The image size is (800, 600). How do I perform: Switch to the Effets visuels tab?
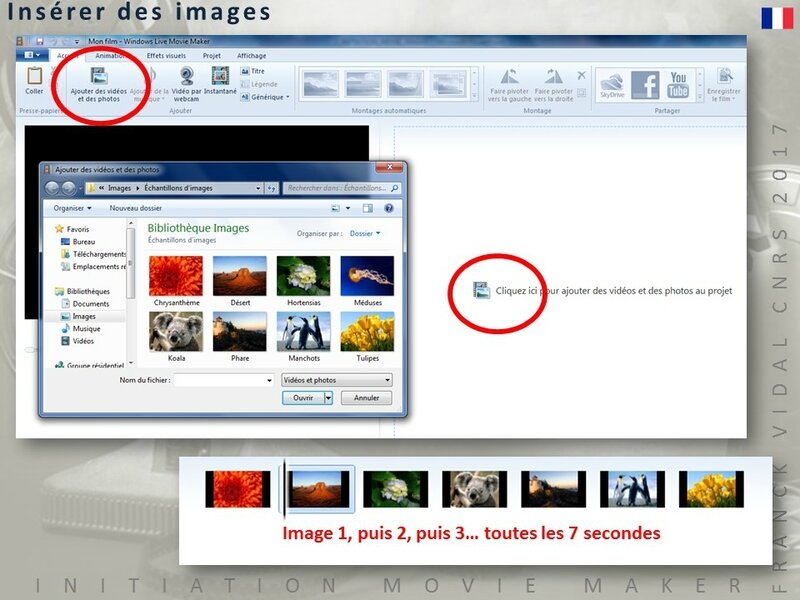click(x=166, y=56)
